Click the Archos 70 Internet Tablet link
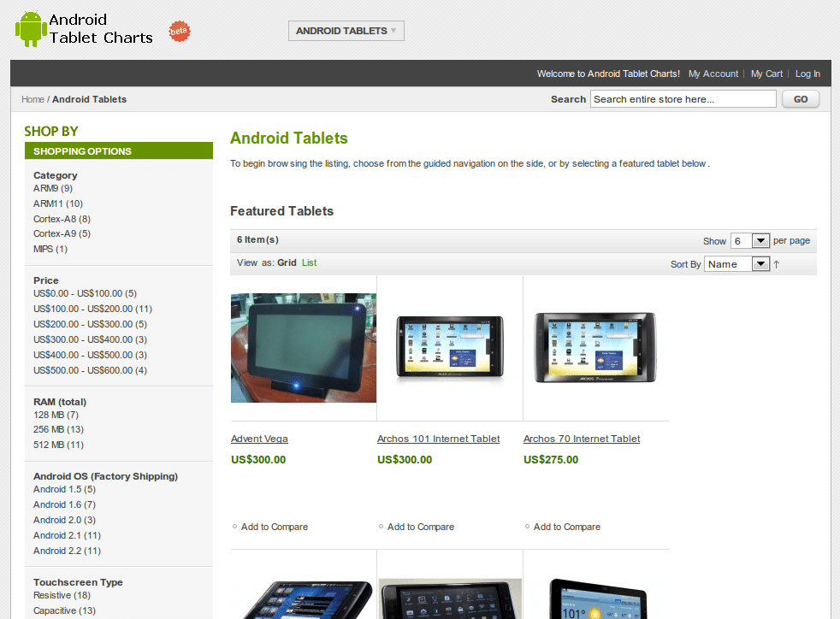The height and width of the screenshot is (619, 840). pyautogui.click(x=582, y=439)
